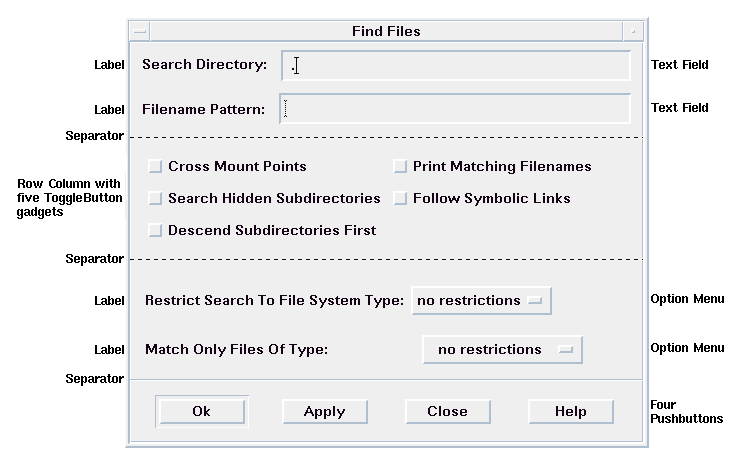741x465 pixels.
Task: Click the Filename Pattern label
Action: pos(203,109)
